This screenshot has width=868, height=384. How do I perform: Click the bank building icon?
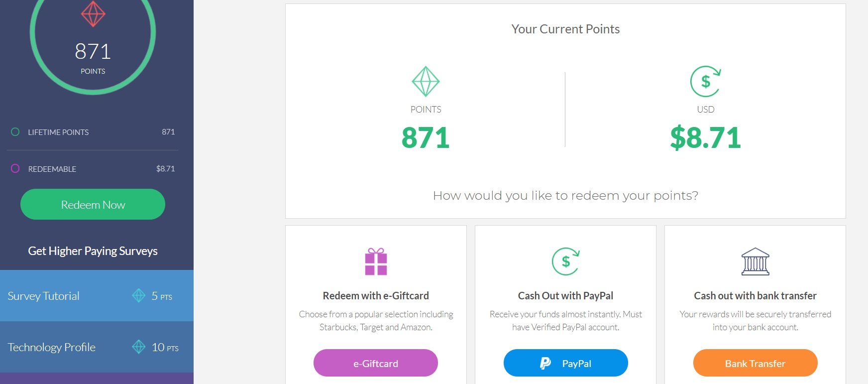pyautogui.click(x=755, y=261)
